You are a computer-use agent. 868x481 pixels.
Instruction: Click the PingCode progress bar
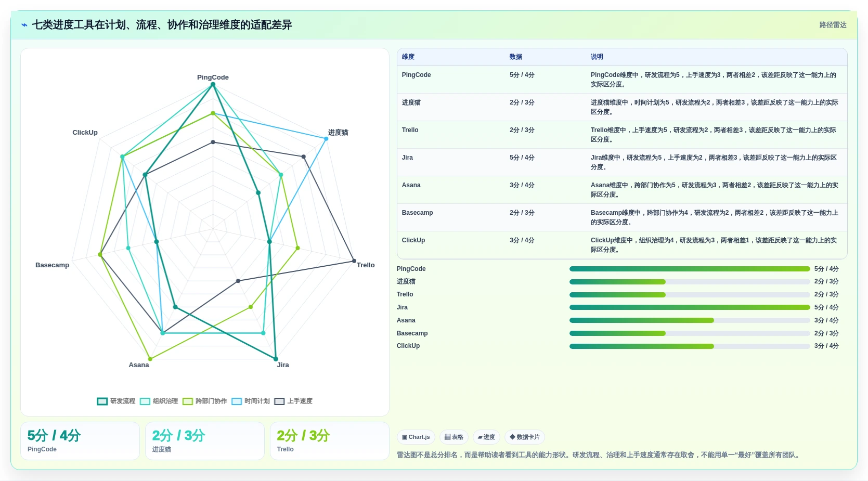point(690,269)
